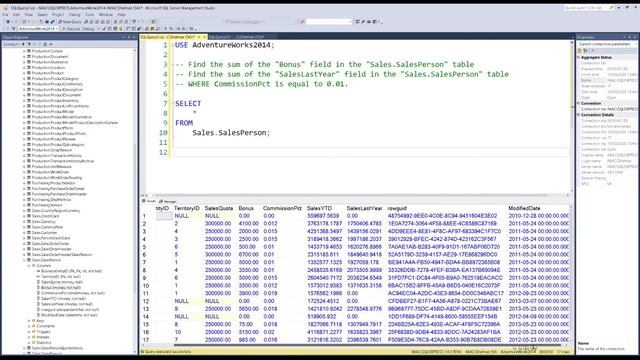Collapse the Columns folder under Sales.SalesPerson

[x=29, y=265]
